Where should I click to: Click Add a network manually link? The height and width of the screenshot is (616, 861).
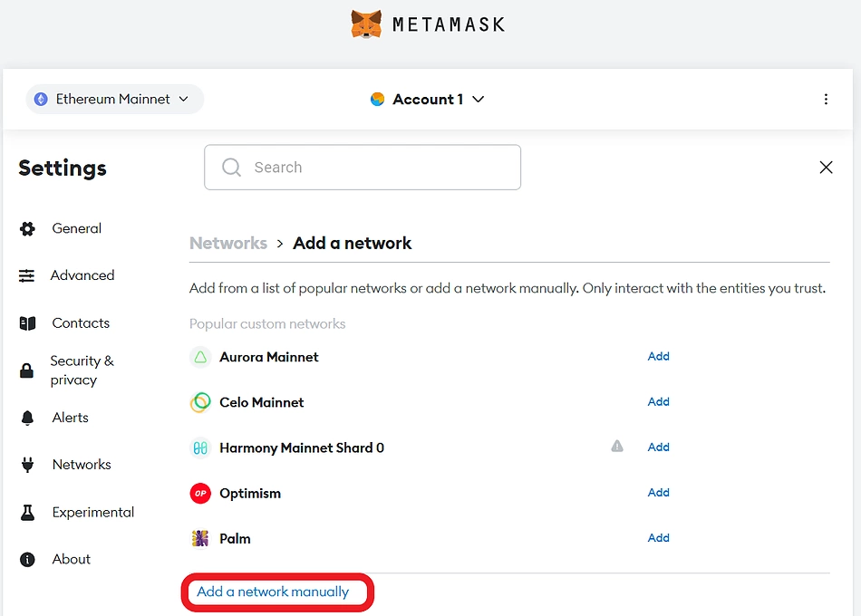273,592
